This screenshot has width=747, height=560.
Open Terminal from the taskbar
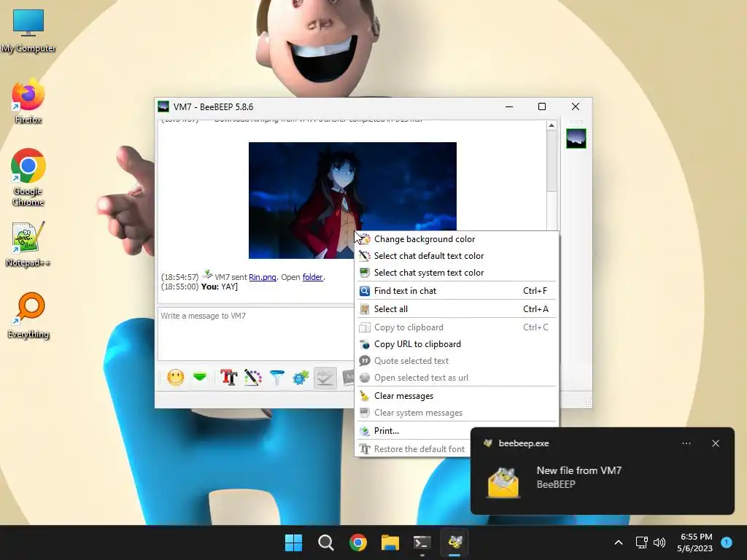[x=422, y=542]
